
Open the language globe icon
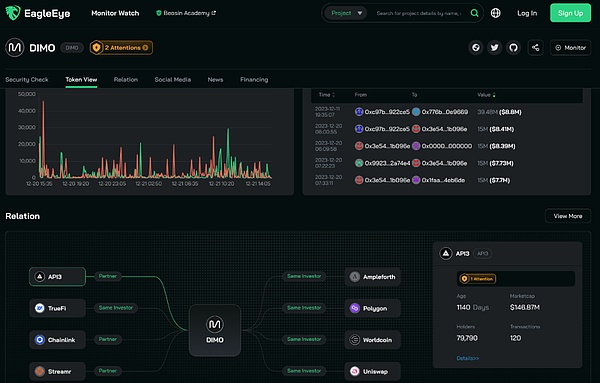[496, 13]
